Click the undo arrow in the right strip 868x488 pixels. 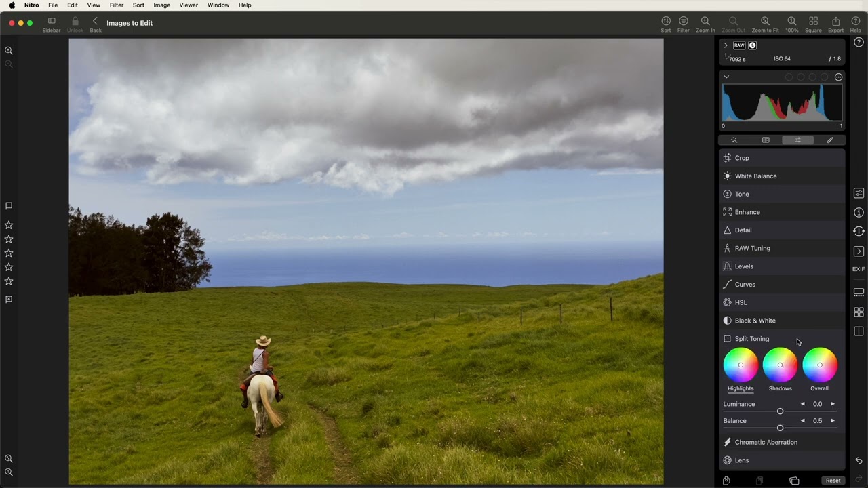tap(859, 461)
